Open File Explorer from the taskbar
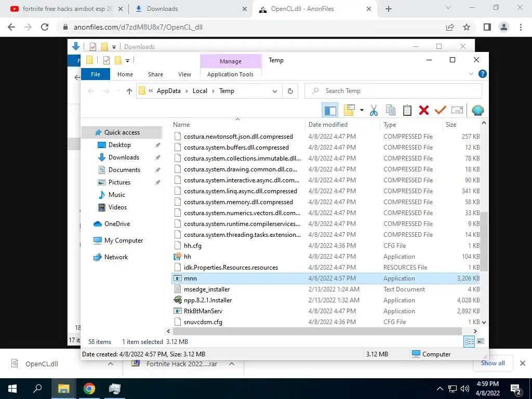 click(x=63, y=389)
